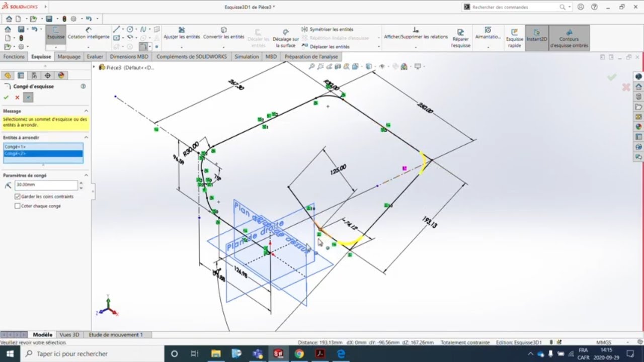Open the ConfigurationManager panel tab
Screen dimensions: 644x362
point(34,75)
